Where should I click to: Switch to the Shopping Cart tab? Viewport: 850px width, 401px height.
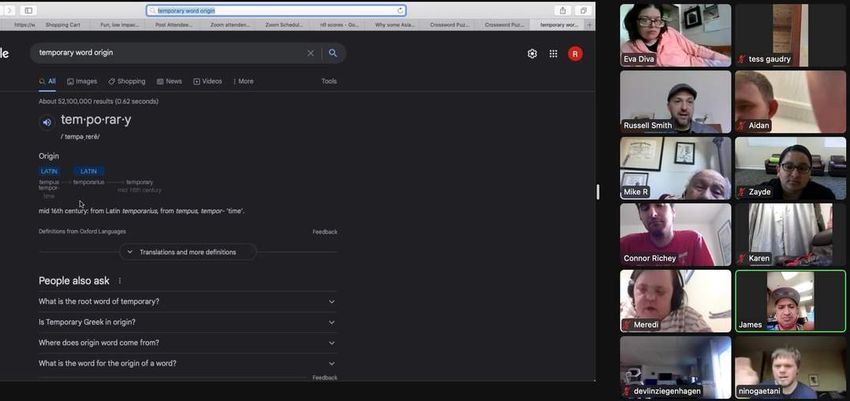click(x=63, y=25)
